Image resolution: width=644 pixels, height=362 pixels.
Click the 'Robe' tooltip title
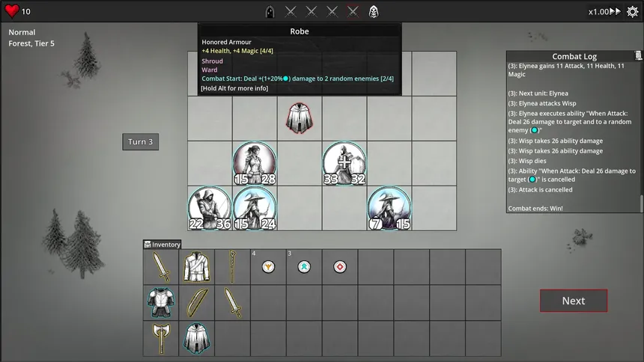[x=300, y=31]
